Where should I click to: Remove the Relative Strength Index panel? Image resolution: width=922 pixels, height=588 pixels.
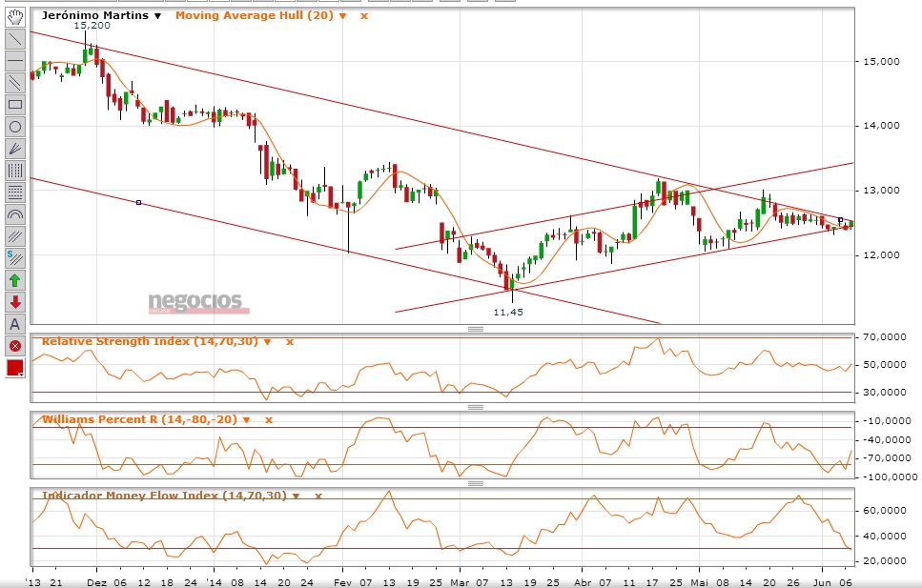click(289, 341)
